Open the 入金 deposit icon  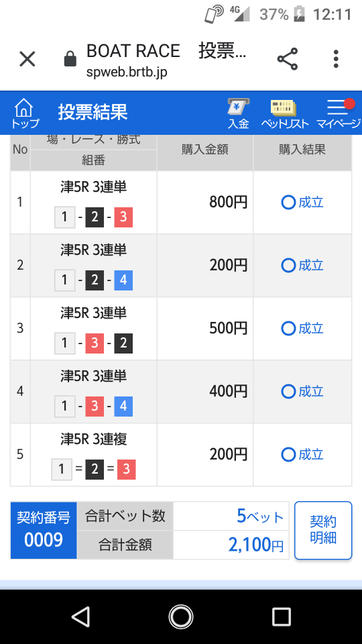[239, 114]
